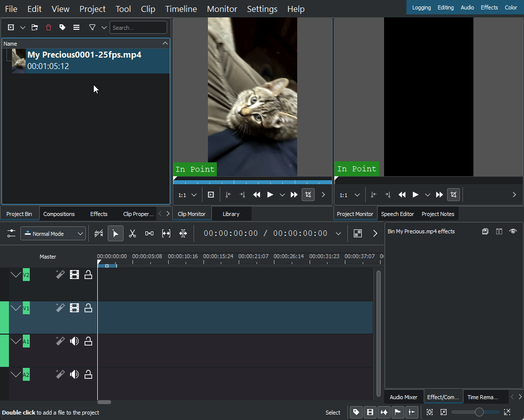
Task: Collapse the V1 track
Action: pyautogui.click(x=16, y=308)
